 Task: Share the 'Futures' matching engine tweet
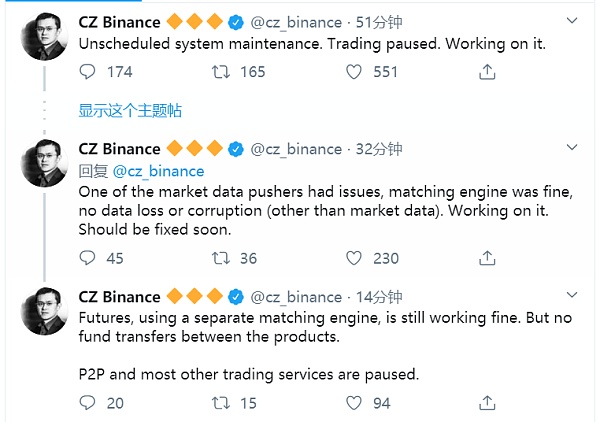click(x=488, y=403)
